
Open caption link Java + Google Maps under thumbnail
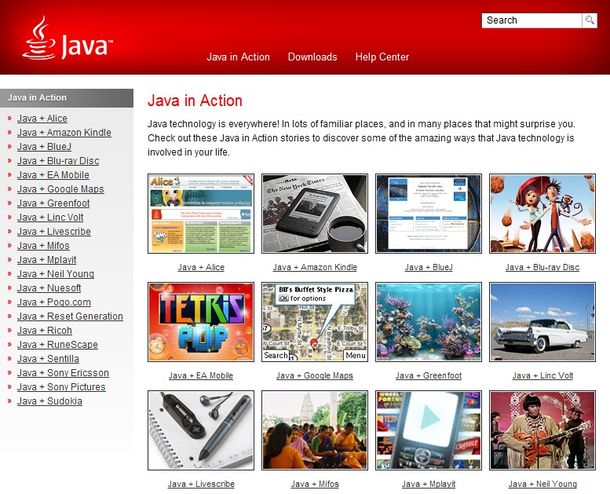point(315,376)
